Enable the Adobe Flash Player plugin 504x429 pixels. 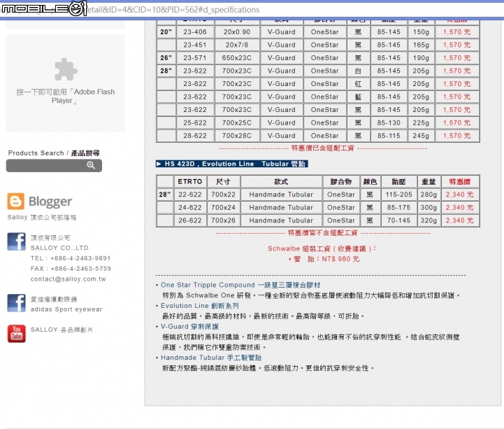click(x=66, y=83)
